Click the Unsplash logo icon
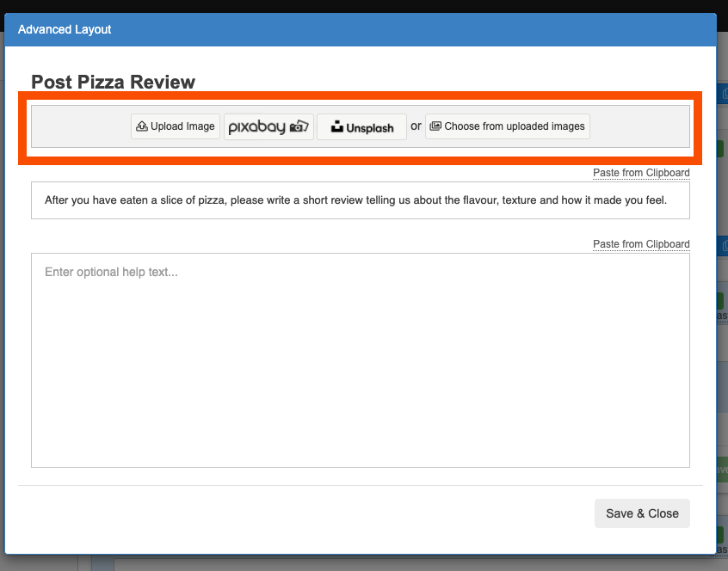This screenshot has height=571, width=728. point(336,127)
